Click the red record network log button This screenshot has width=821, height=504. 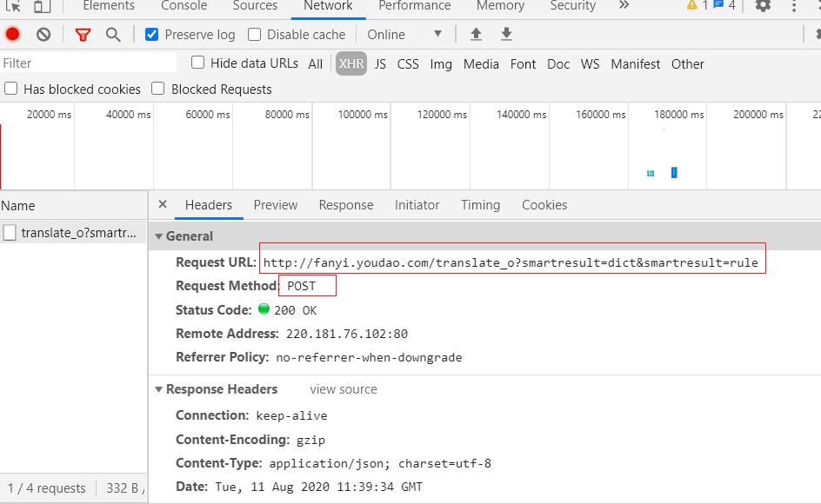12,35
